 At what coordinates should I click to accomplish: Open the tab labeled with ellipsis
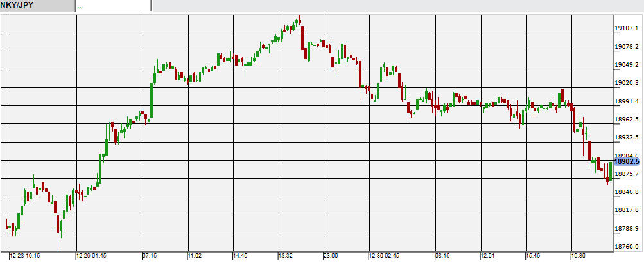point(112,5)
